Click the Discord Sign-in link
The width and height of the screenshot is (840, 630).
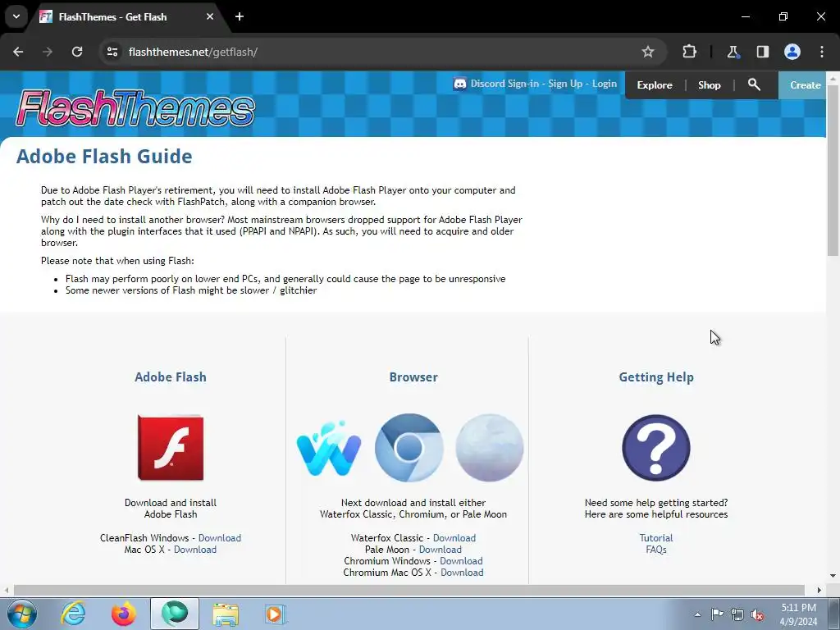pyautogui.click(x=504, y=84)
